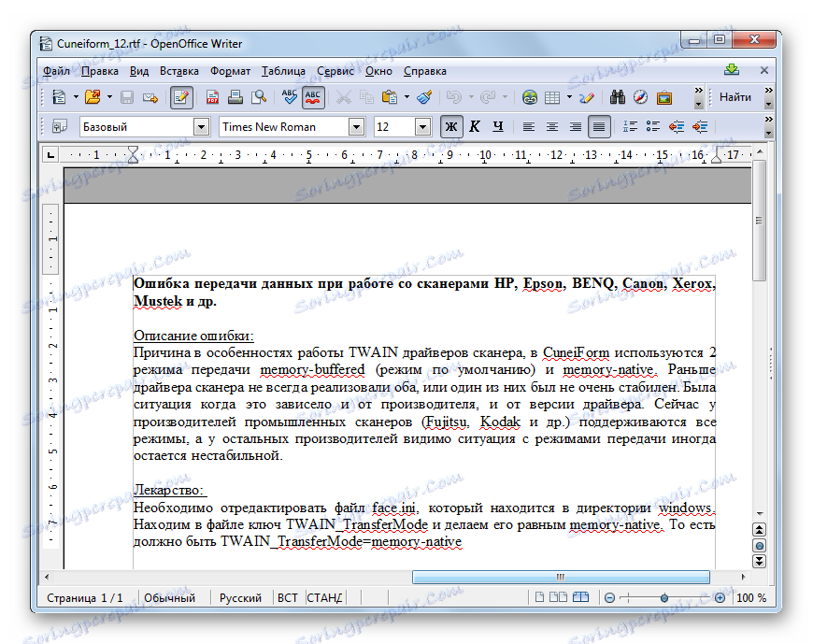Click the green download update icon
This screenshot has height=644, width=813.
[x=732, y=69]
